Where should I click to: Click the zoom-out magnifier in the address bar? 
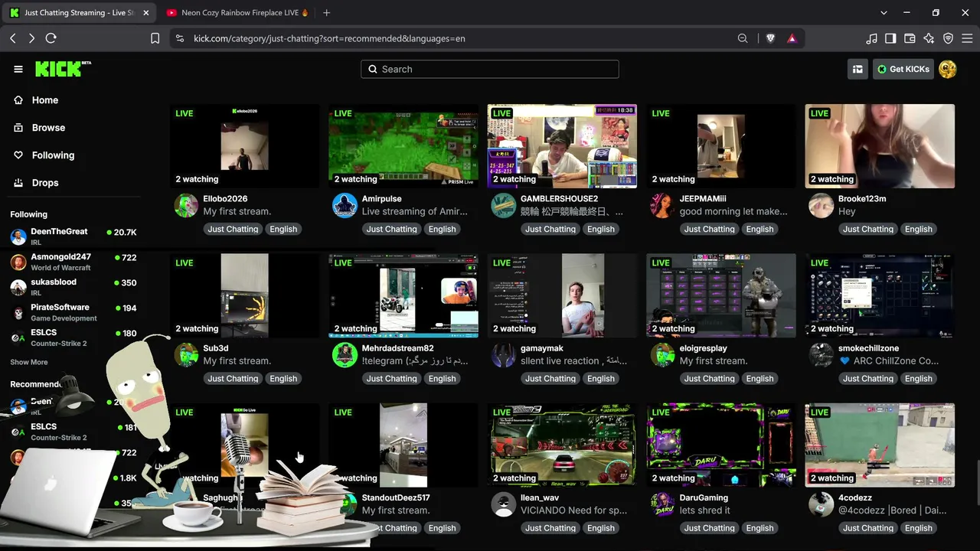pos(743,38)
